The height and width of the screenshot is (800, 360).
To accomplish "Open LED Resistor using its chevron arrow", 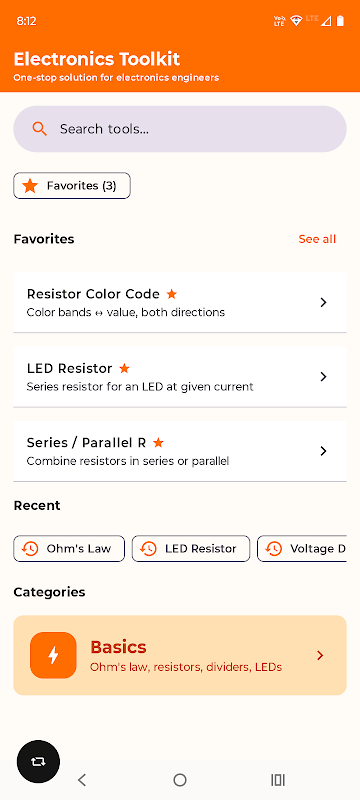I will pyautogui.click(x=323, y=377).
